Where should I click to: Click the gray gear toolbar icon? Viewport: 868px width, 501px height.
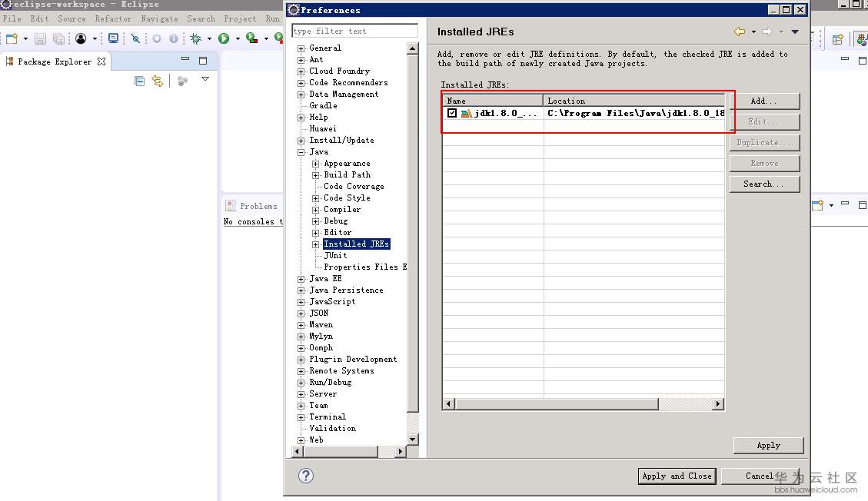[x=157, y=38]
